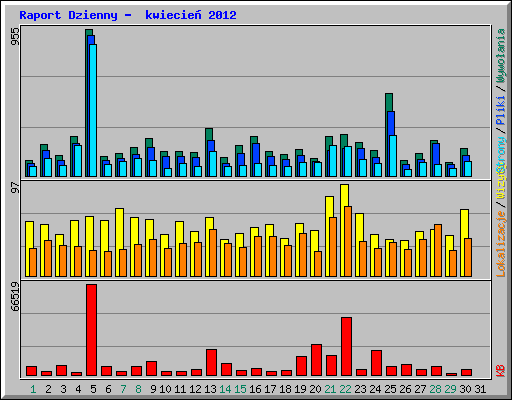Click the cyan bar for day 22
512x400 pixels.
pos(348,161)
